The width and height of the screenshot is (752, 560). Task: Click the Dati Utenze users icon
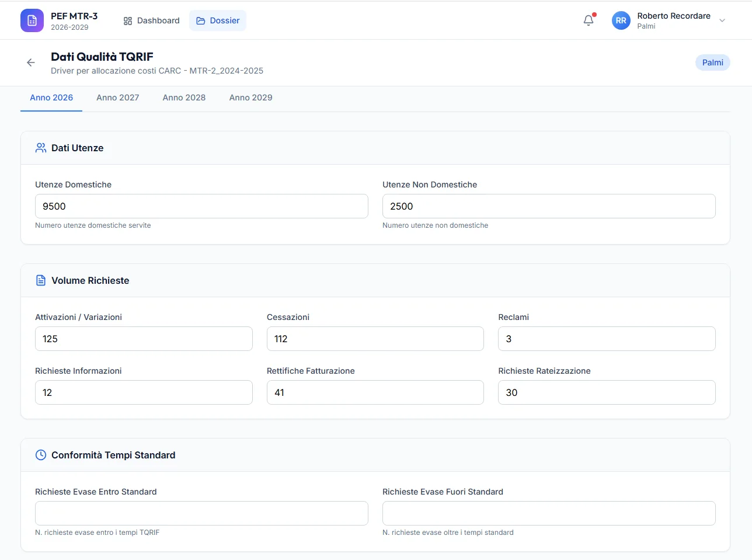[41, 148]
